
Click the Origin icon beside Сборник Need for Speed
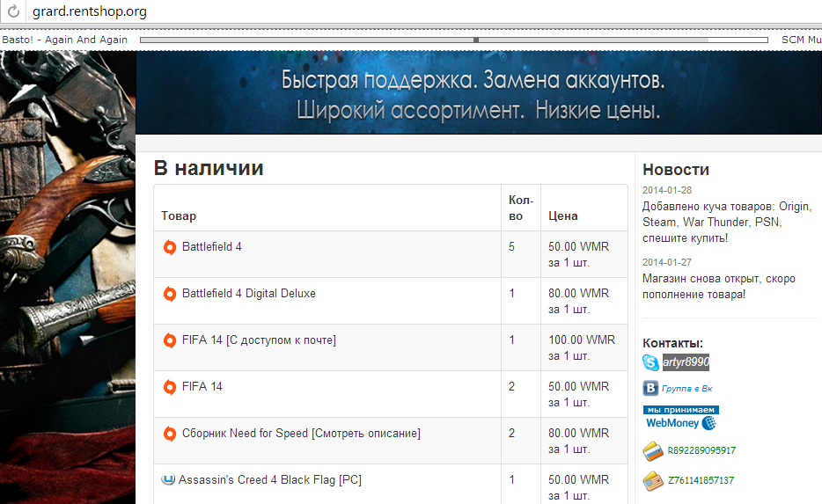(x=169, y=434)
